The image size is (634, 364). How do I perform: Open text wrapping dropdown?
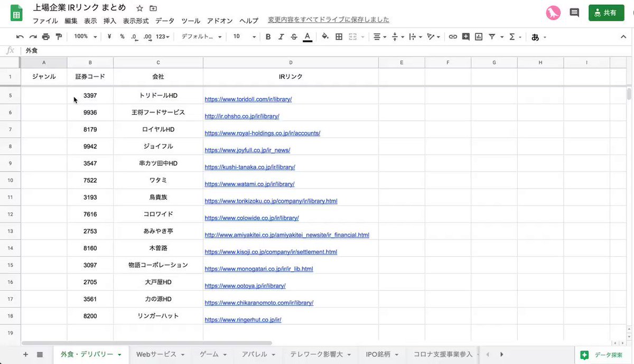(415, 37)
